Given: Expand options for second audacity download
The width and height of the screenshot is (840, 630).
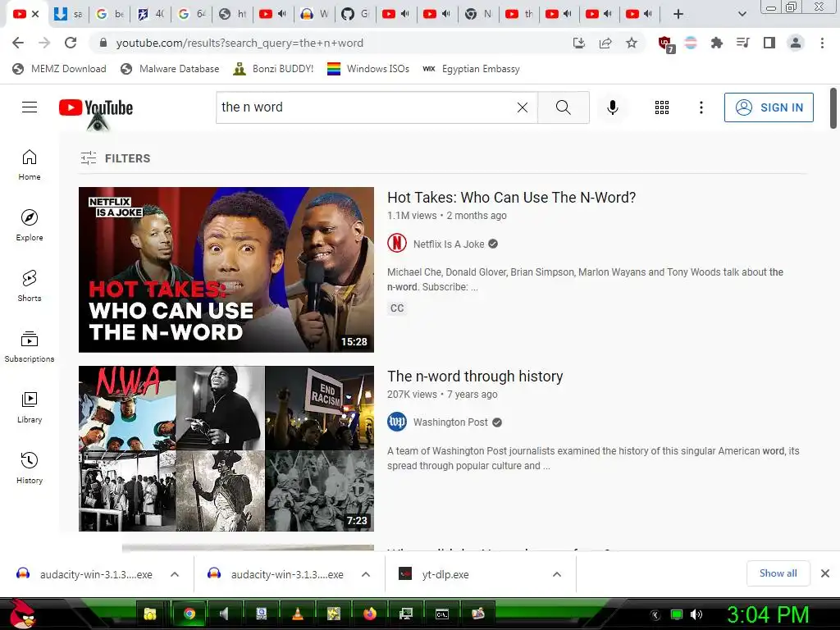Looking at the screenshot, I should pos(366,574).
